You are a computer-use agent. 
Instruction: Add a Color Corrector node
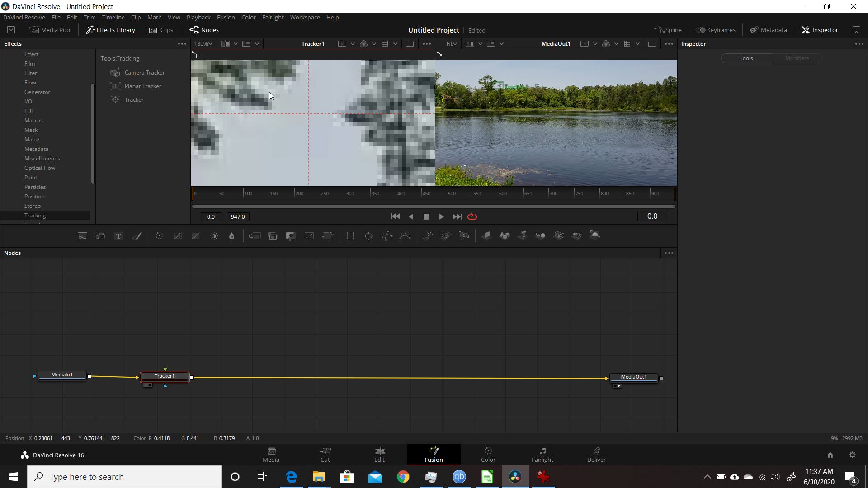(x=159, y=236)
